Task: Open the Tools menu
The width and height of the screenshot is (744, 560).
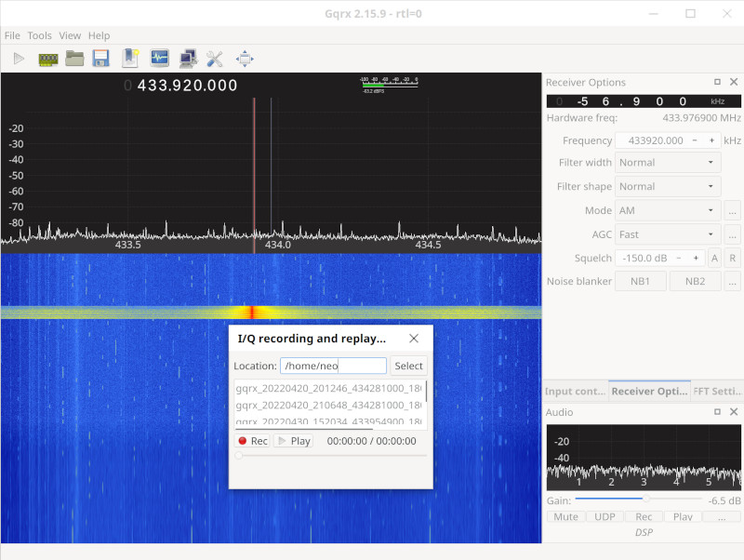Action: click(39, 35)
